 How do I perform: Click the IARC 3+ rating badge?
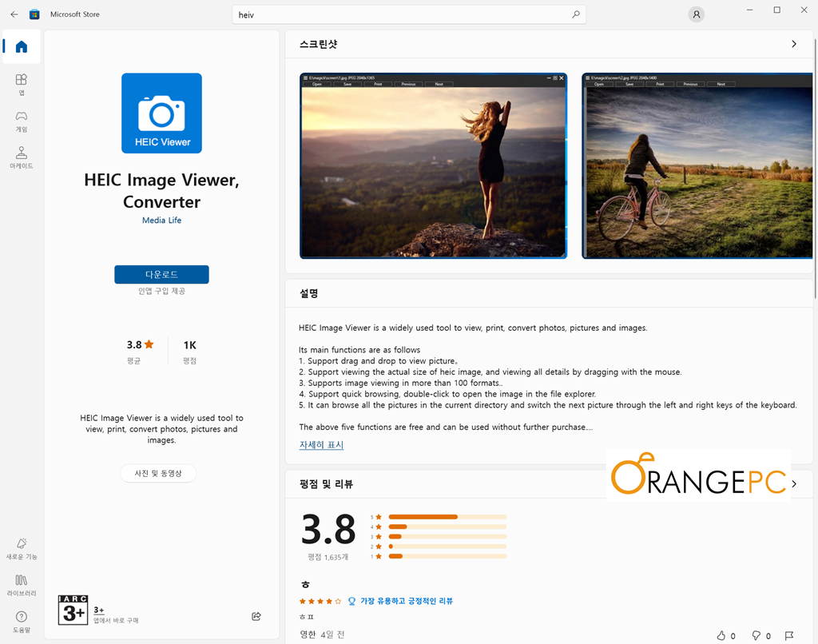[x=73, y=610]
